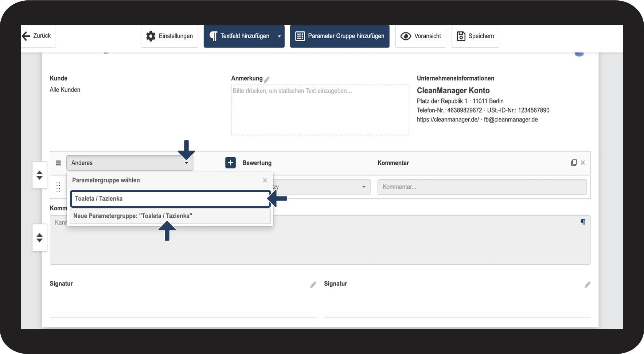Click Parameter Gruppe hinzufügen button
The image size is (644, 354).
(x=340, y=36)
